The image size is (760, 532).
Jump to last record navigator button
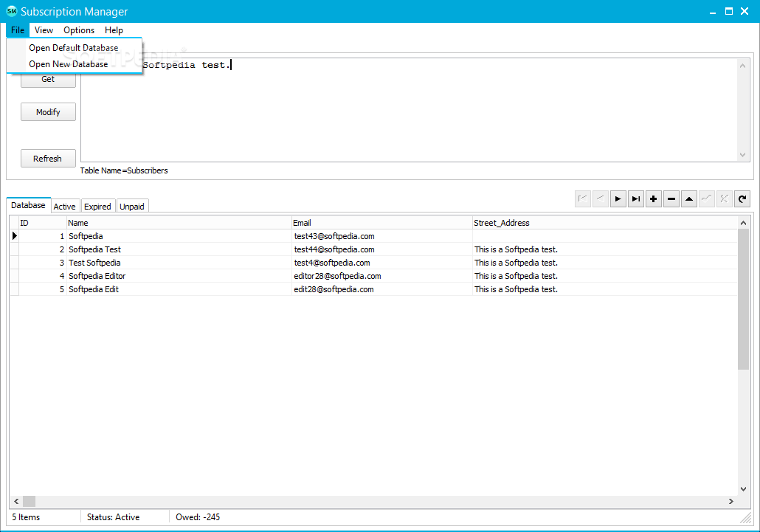click(636, 198)
